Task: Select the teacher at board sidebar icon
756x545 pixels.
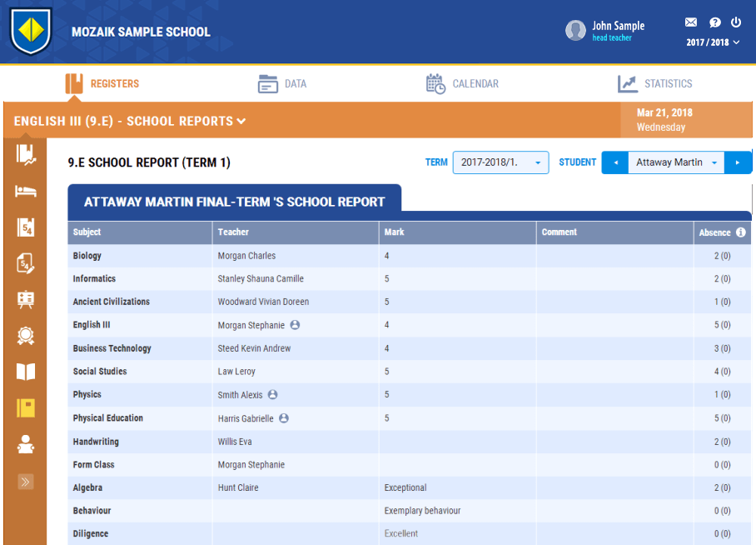Action: [x=26, y=300]
